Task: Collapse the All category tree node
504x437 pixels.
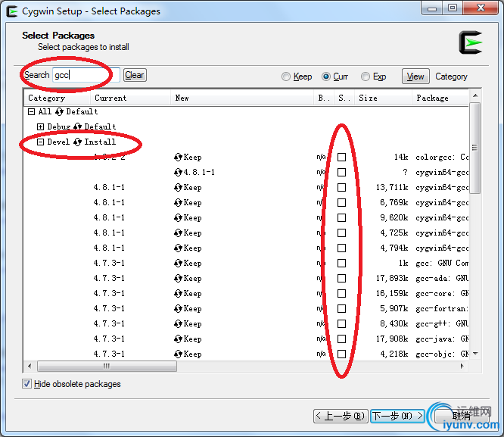Action: [31, 111]
